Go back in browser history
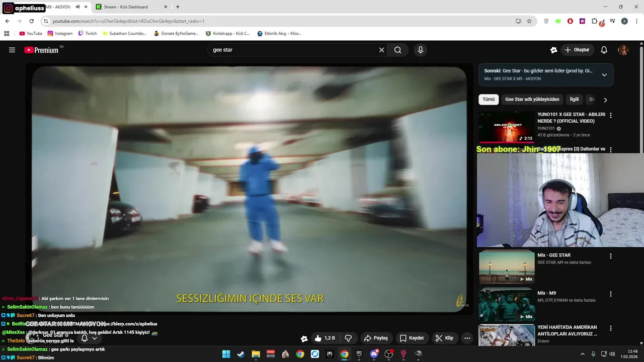Viewport: 644px width, 362px height. tap(7, 21)
